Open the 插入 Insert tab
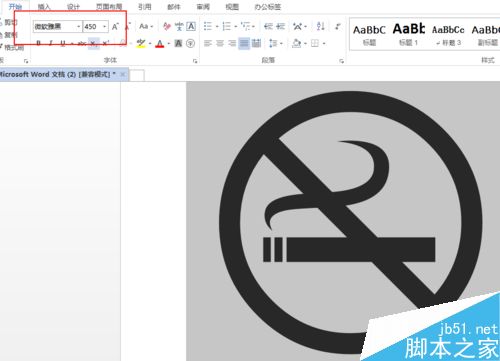 (44, 7)
